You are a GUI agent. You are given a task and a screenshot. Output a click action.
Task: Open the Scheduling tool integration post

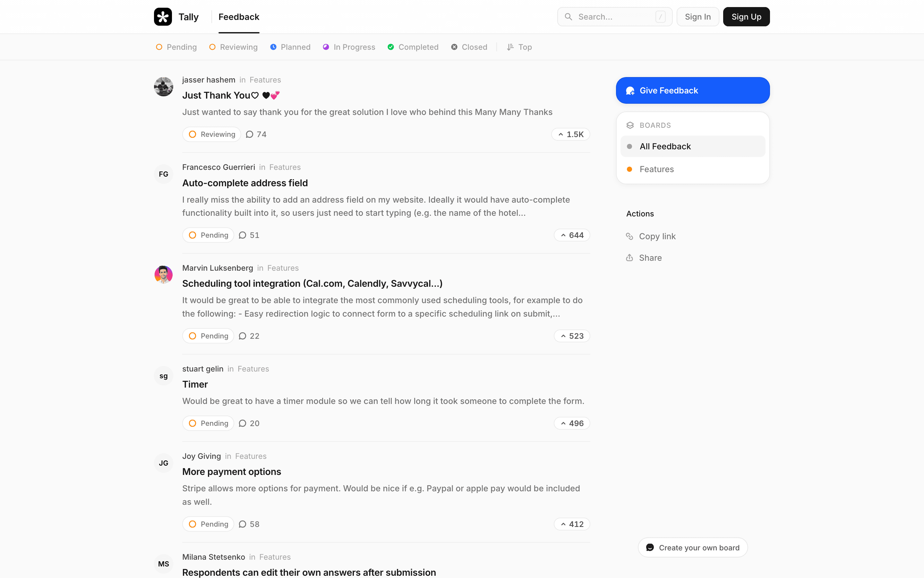(312, 283)
